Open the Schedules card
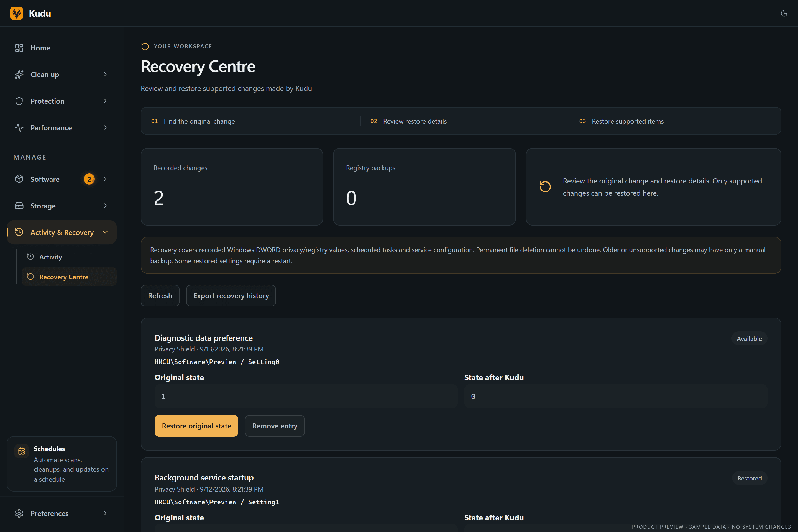This screenshot has width=798, height=532. click(62, 464)
